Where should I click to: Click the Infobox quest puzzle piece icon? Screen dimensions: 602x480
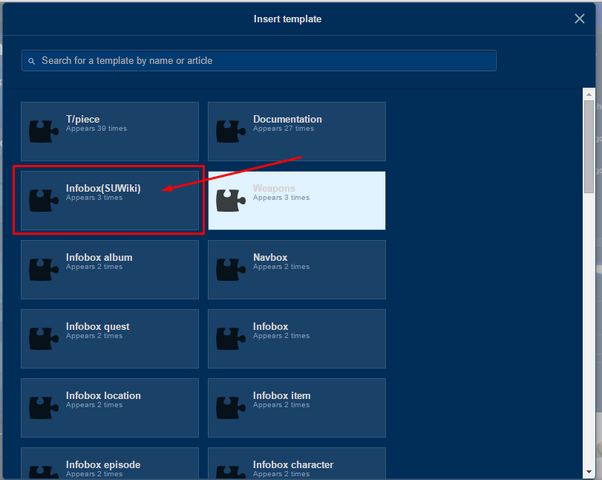pos(44,339)
